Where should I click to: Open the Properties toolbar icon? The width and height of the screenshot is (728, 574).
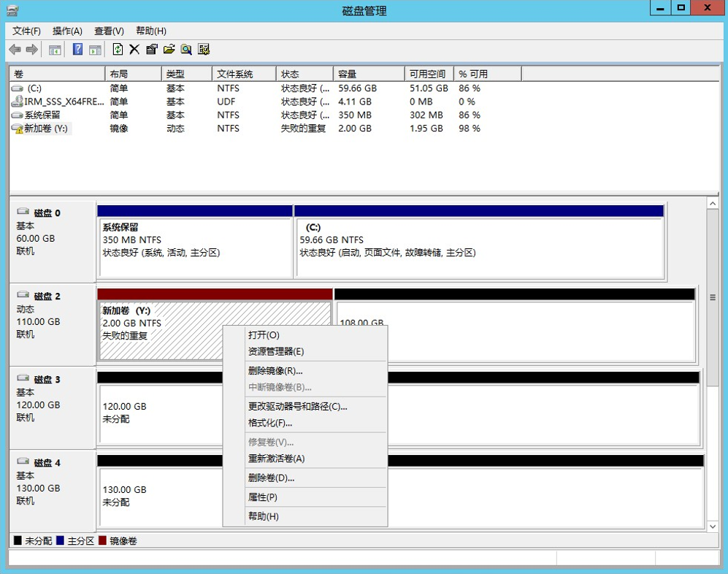pos(152,49)
